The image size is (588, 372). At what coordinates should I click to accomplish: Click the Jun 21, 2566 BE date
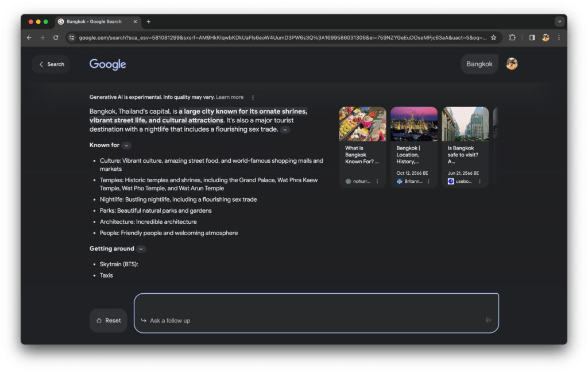pyautogui.click(x=463, y=173)
